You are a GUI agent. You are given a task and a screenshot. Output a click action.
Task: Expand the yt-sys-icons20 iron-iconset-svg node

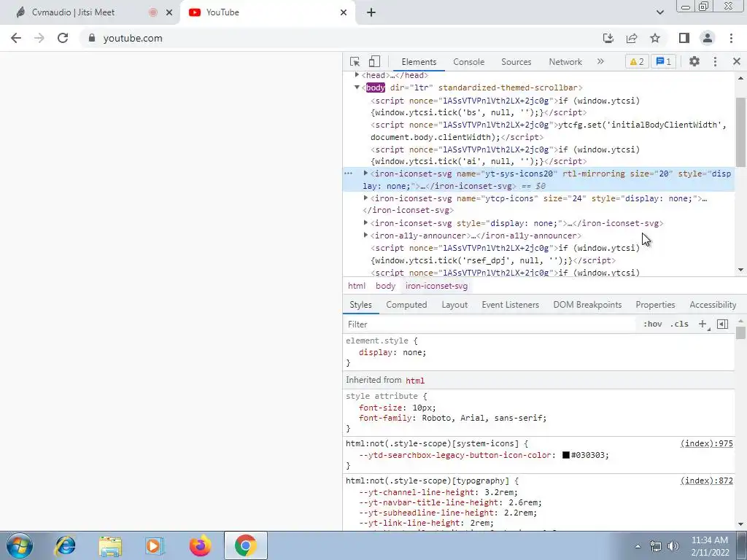click(366, 174)
